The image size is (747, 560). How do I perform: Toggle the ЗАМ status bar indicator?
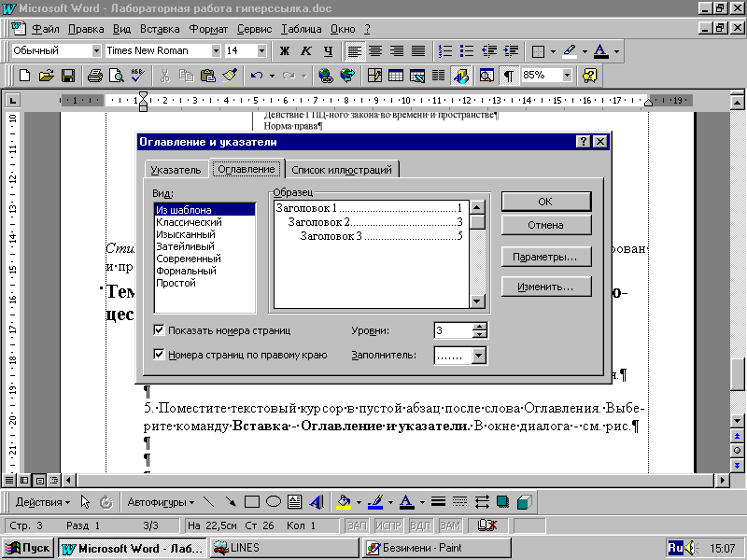tap(450, 525)
